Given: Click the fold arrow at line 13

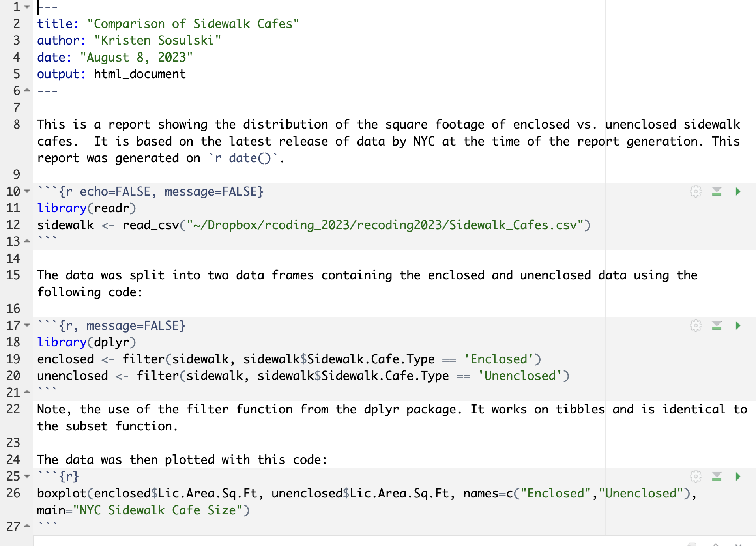Looking at the screenshot, I should (x=27, y=241).
